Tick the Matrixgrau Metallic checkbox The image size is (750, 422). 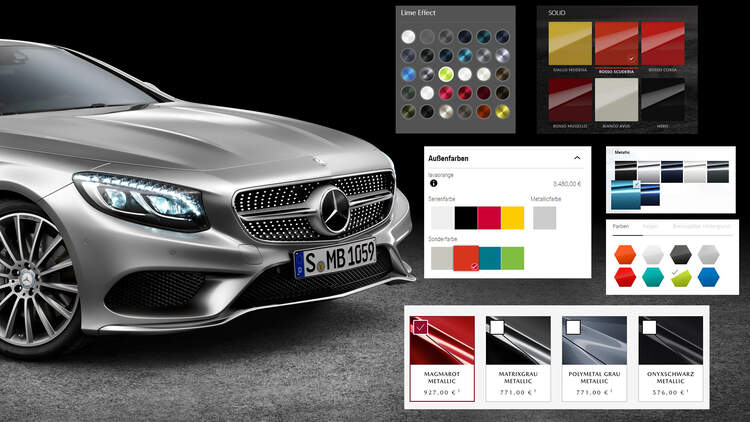point(497,327)
